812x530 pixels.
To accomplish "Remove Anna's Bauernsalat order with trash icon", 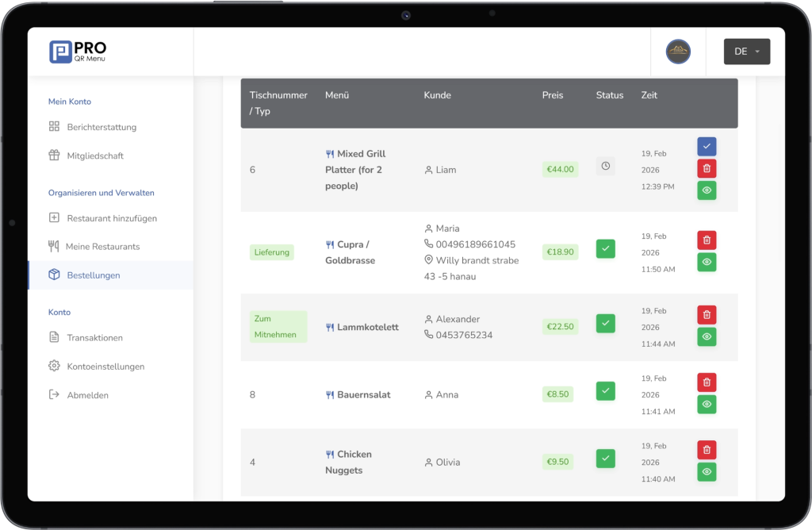I will (x=707, y=382).
